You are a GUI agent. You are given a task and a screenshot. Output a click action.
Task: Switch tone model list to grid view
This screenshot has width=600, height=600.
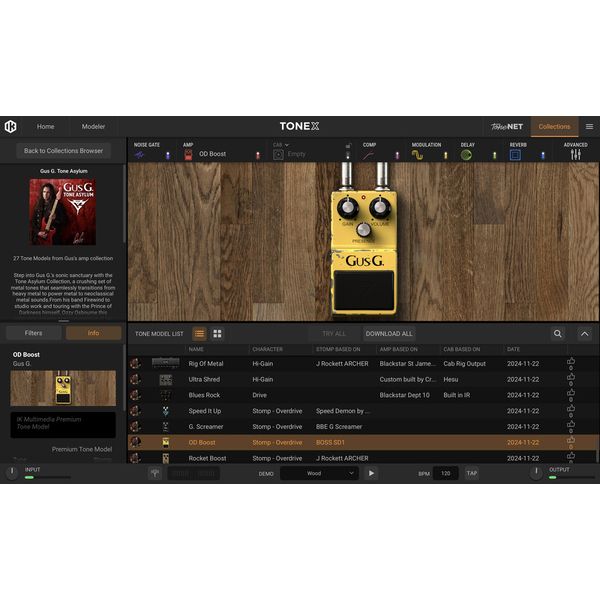pyautogui.click(x=217, y=334)
